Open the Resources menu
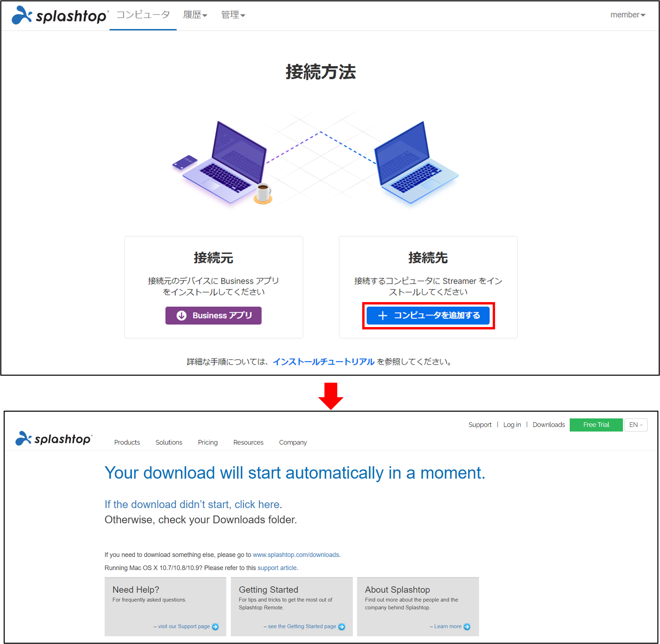This screenshot has height=644, width=660. coord(248,442)
